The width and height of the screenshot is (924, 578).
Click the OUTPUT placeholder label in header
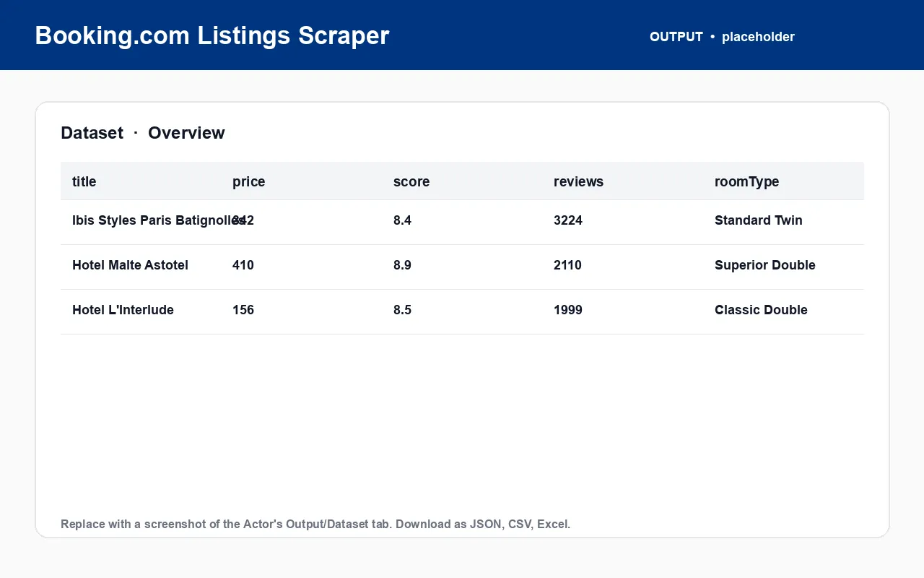click(722, 37)
